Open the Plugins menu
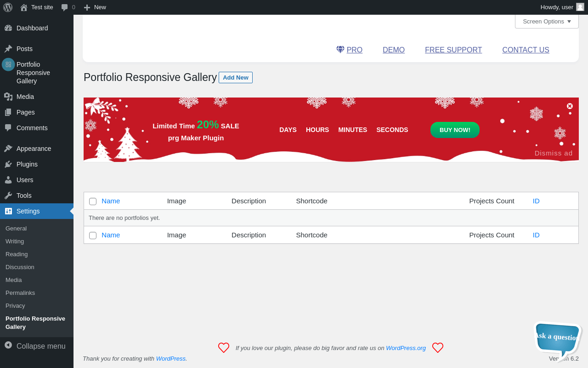This screenshot has width=588, height=368. click(x=37, y=164)
